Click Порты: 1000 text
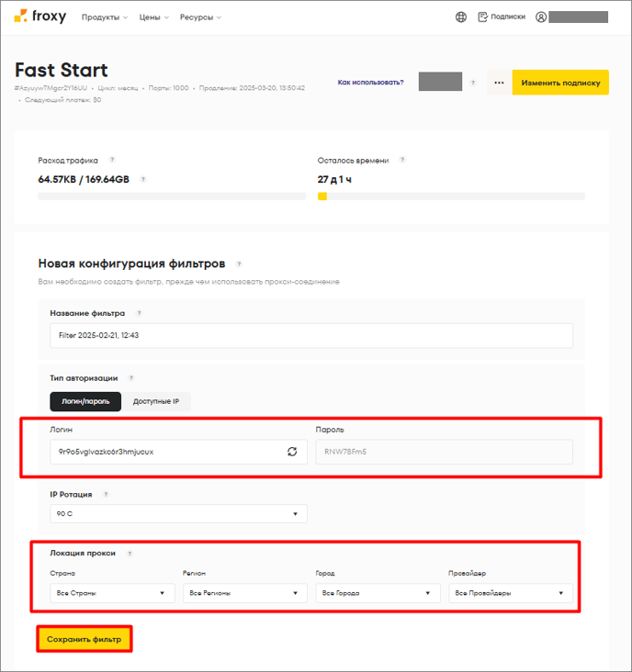632x672 pixels. [x=168, y=88]
